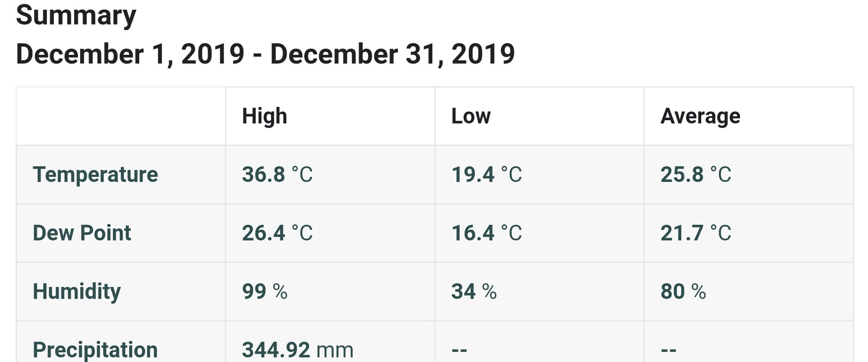Click the low dew point value 16.4 °C
This screenshot has height=362, width=868.
coord(487,233)
